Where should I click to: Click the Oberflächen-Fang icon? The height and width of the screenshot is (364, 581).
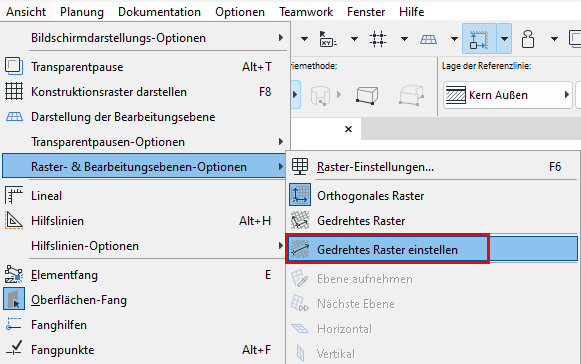[14, 299]
